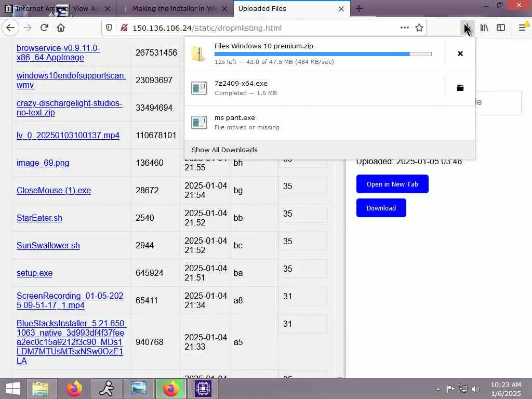Click the Action Center flag tray icon

pyautogui.click(x=450, y=389)
